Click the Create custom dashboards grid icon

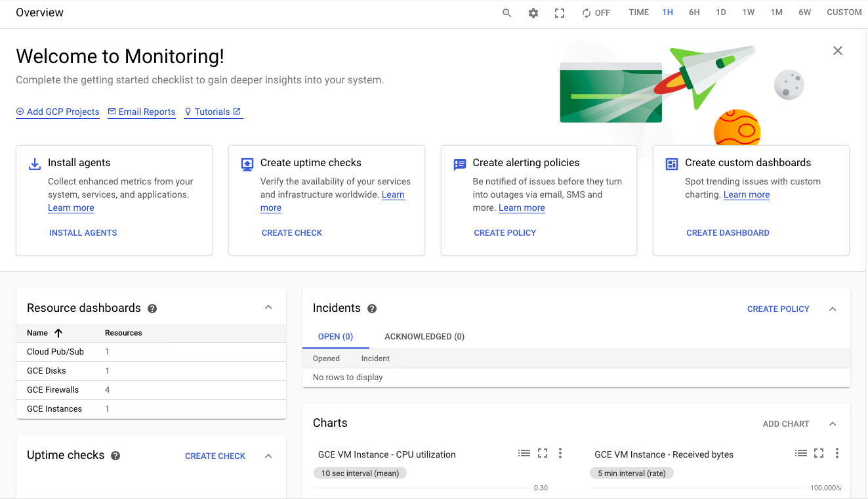point(672,164)
